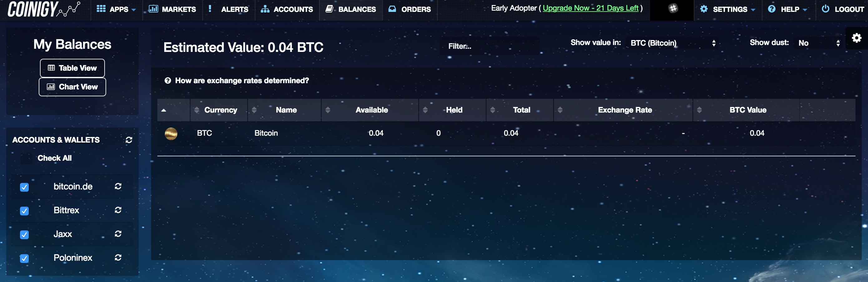This screenshot has width=868, height=282.
Task: Click the Jaxx wallet name
Action: click(63, 234)
